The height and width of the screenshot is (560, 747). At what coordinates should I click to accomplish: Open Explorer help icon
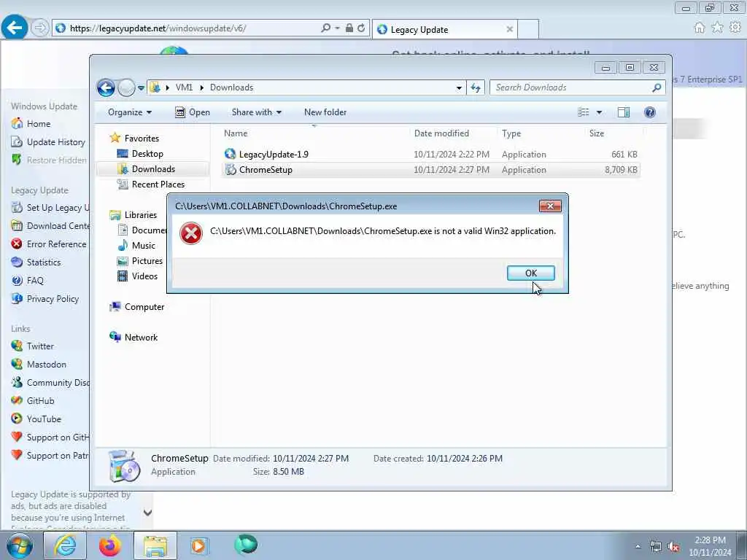pyautogui.click(x=649, y=112)
